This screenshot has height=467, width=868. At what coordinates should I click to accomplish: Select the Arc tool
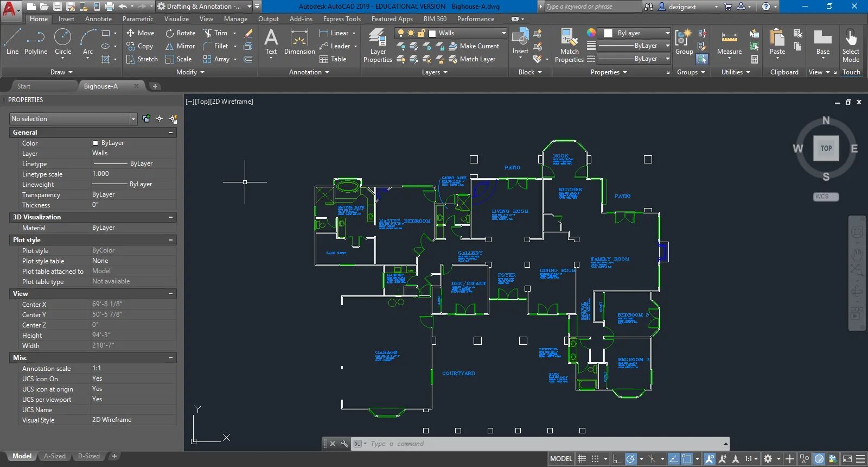88,42
